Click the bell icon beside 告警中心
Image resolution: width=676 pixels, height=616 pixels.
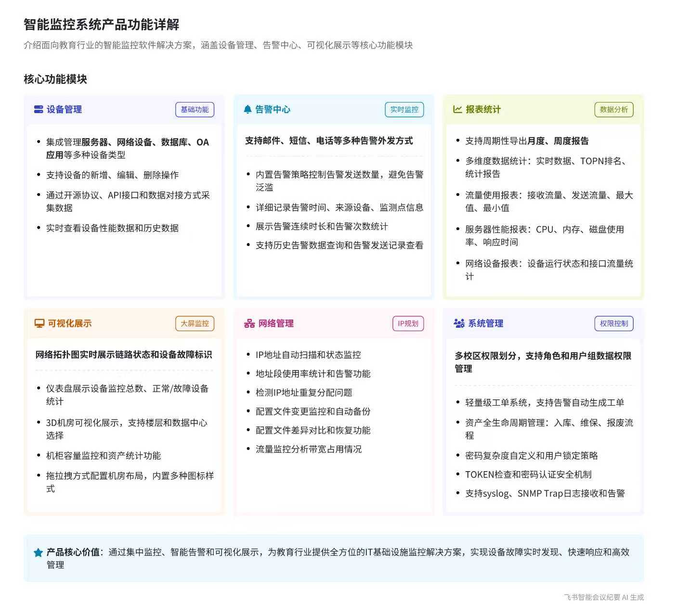pyautogui.click(x=247, y=110)
